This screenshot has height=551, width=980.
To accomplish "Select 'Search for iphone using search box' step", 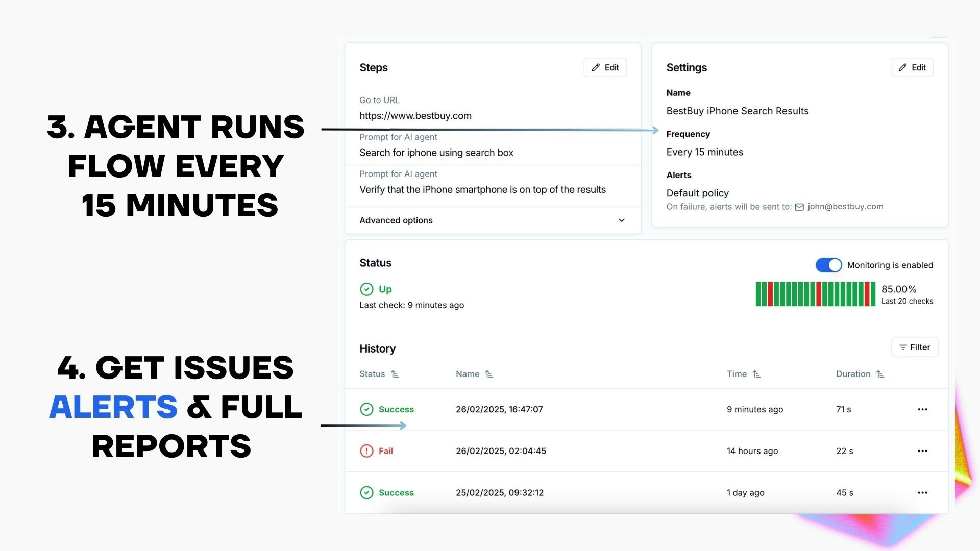I will (436, 153).
